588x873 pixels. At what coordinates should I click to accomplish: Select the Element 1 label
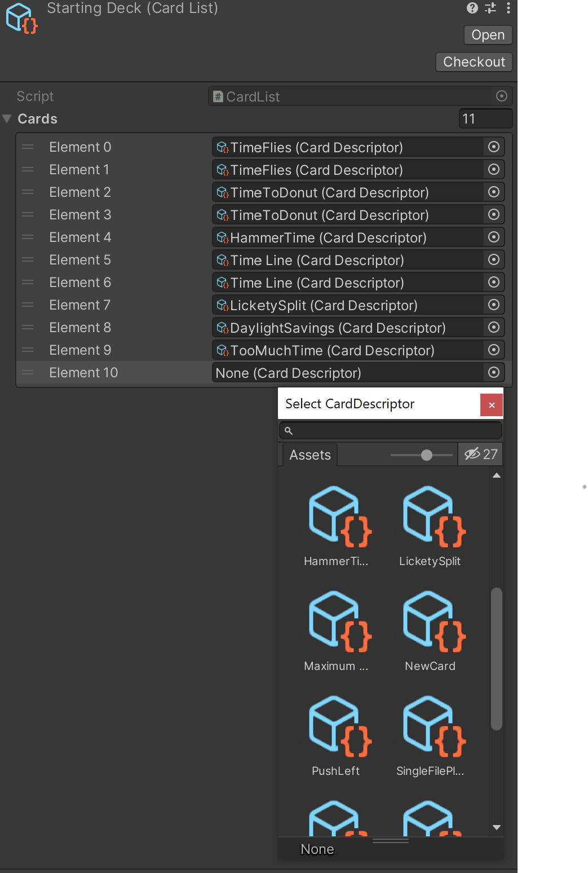point(79,170)
